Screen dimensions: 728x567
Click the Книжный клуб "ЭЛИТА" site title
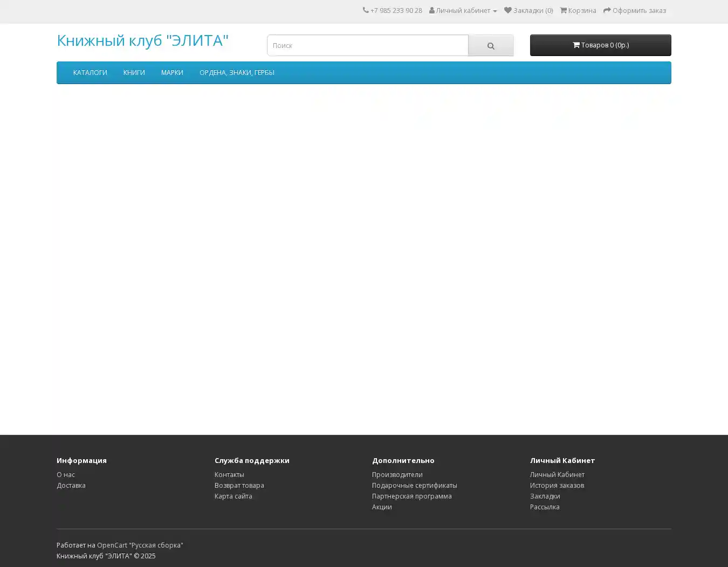pos(142,40)
